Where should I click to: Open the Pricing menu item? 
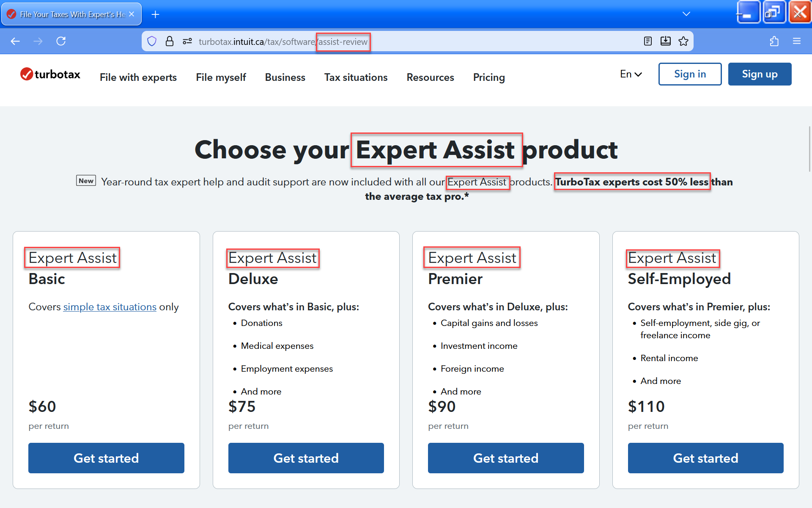[x=488, y=77]
